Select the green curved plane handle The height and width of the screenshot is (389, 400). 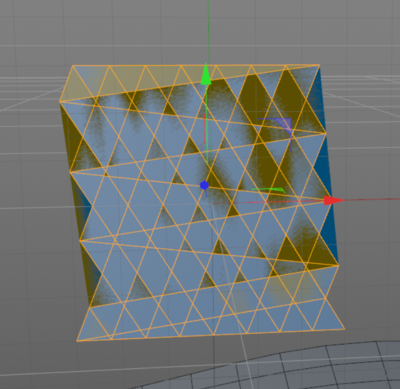pos(268,190)
